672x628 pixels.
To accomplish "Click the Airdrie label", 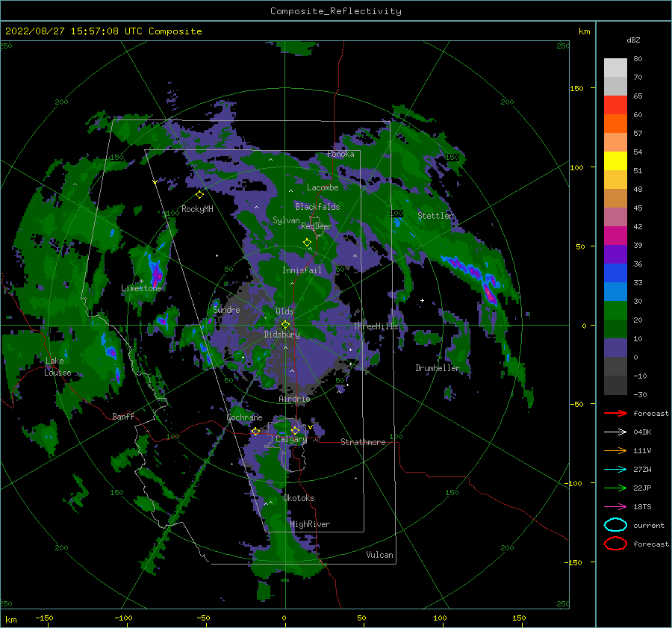I will [x=294, y=399].
